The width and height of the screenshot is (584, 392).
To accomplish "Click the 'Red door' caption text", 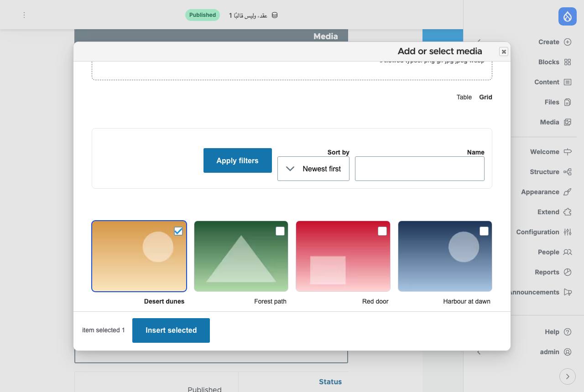I will coord(375,301).
